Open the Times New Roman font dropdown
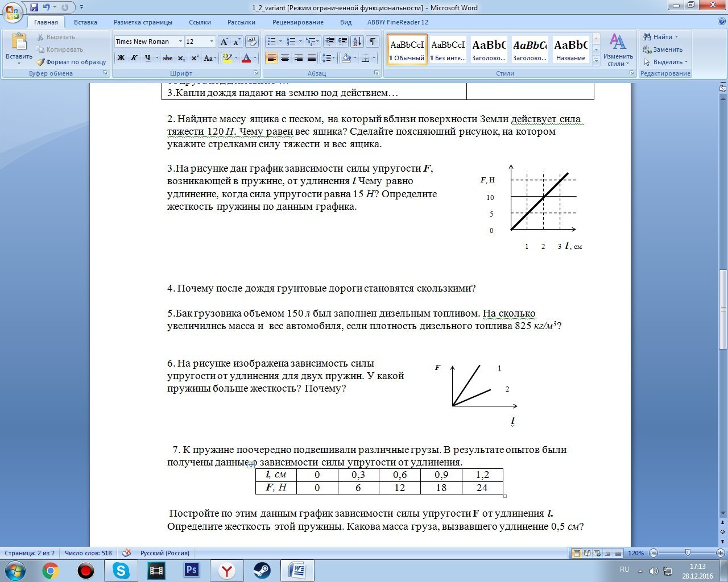The height and width of the screenshot is (582, 728). [180, 41]
